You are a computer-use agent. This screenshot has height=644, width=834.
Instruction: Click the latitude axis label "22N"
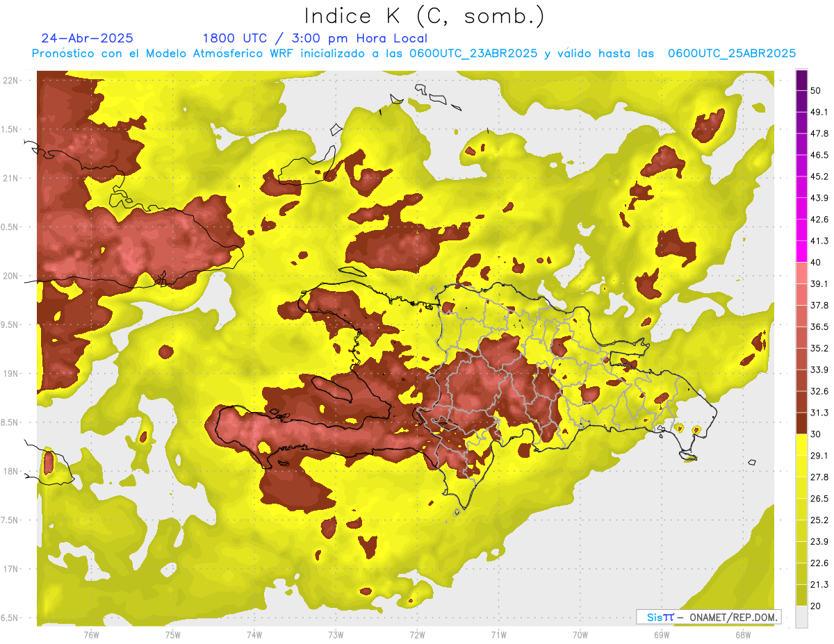pos(11,81)
